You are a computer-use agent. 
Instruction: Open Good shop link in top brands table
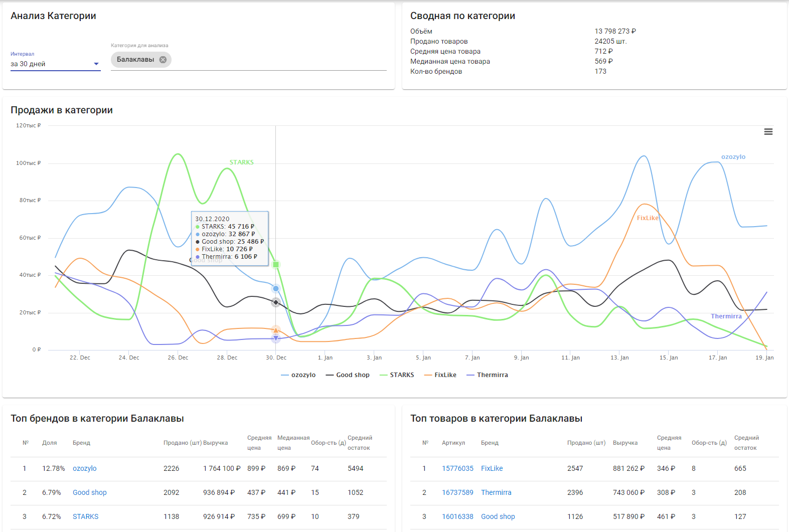[89, 492]
